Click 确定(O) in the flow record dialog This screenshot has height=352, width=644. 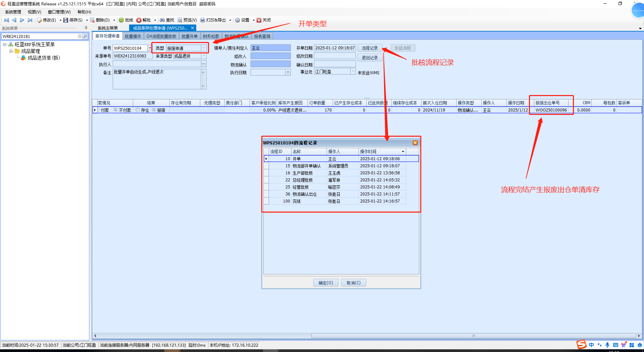click(326, 283)
